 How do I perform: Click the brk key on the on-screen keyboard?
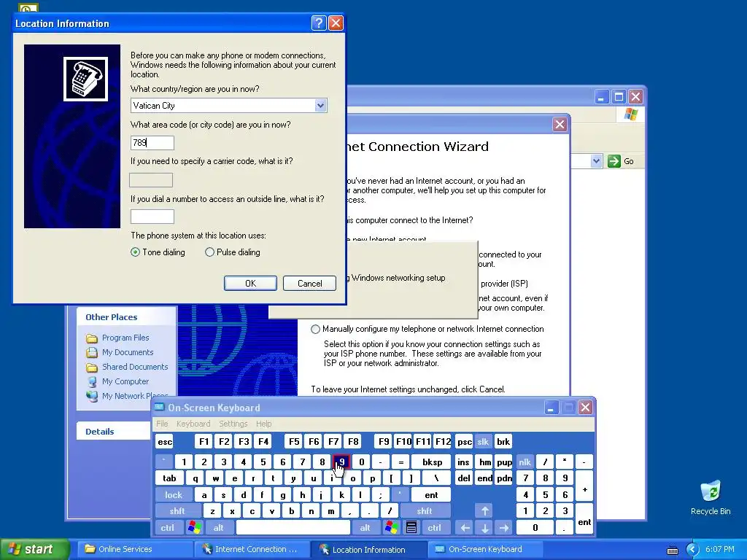coord(503,442)
